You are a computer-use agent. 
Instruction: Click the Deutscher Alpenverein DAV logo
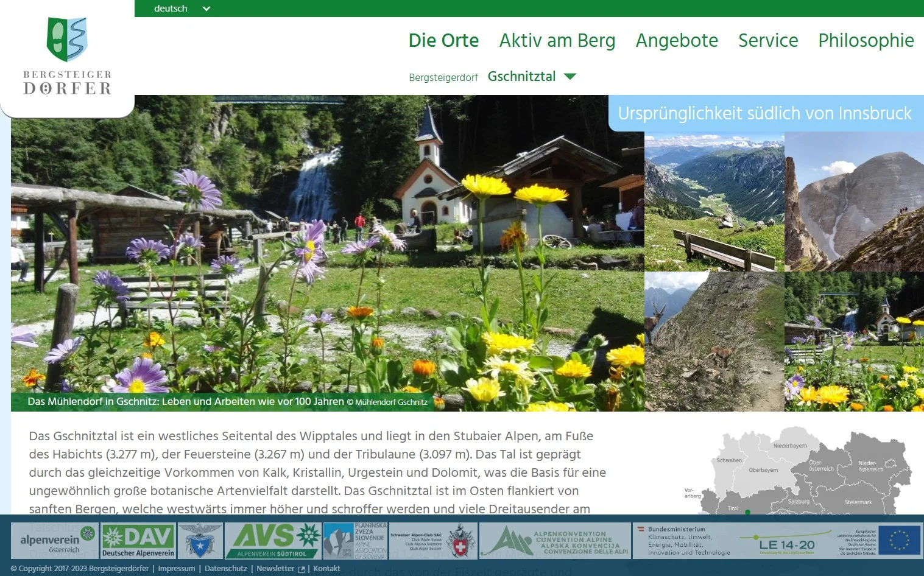pos(138,540)
